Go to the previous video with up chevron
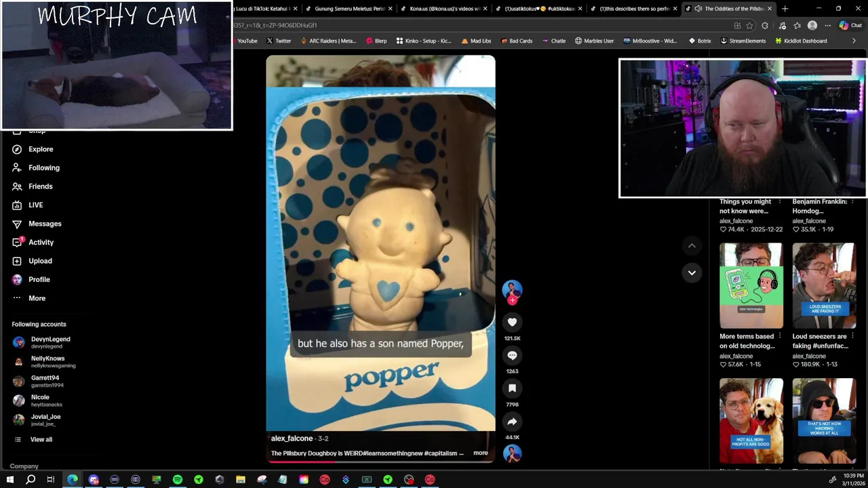 692,245
